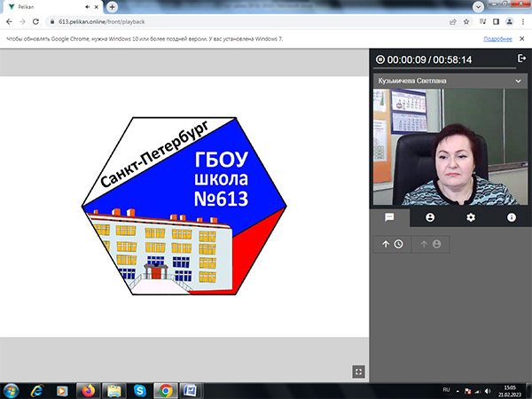Image resolution: width=532 pixels, height=399 pixels.
Task: Open the participants tab icon
Action: [x=430, y=217]
